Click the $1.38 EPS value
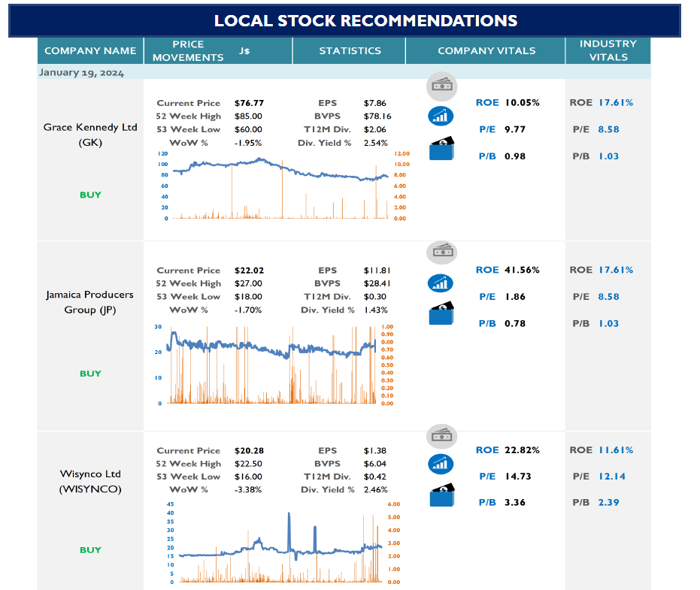 pyautogui.click(x=374, y=451)
